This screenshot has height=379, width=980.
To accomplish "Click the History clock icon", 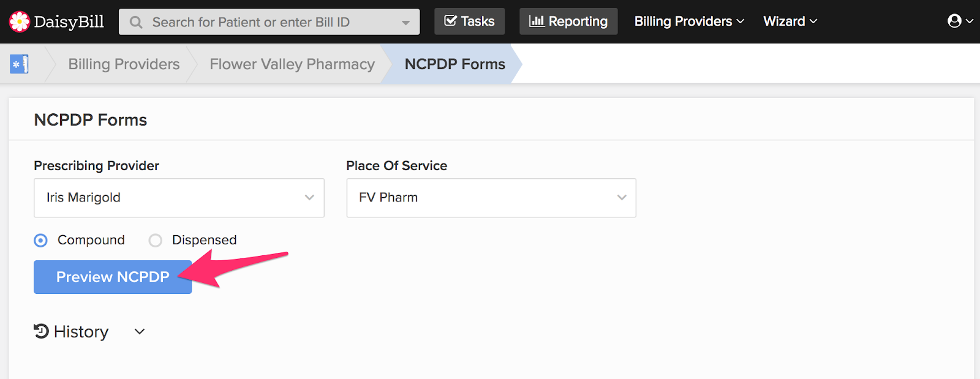I will tap(41, 331).
